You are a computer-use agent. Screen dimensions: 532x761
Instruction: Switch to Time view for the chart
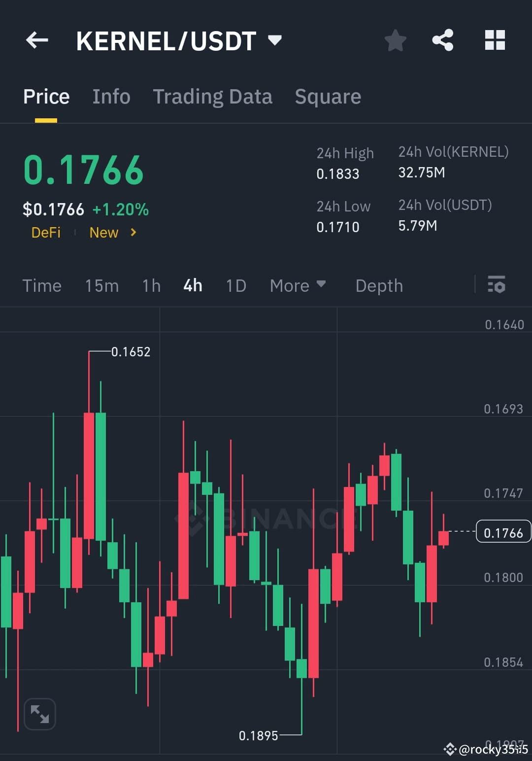pyautogui.click(x=42, y=285)
